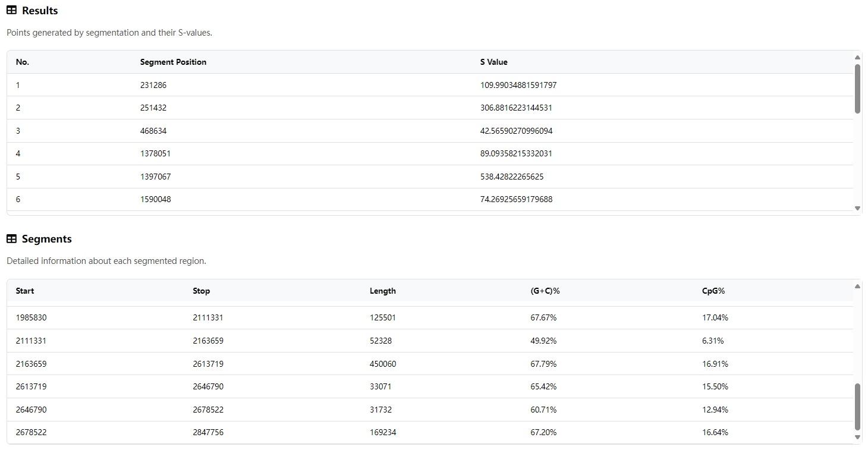Click the Segment Position column header
Viewport: 868px width, 450px height.
173,62
